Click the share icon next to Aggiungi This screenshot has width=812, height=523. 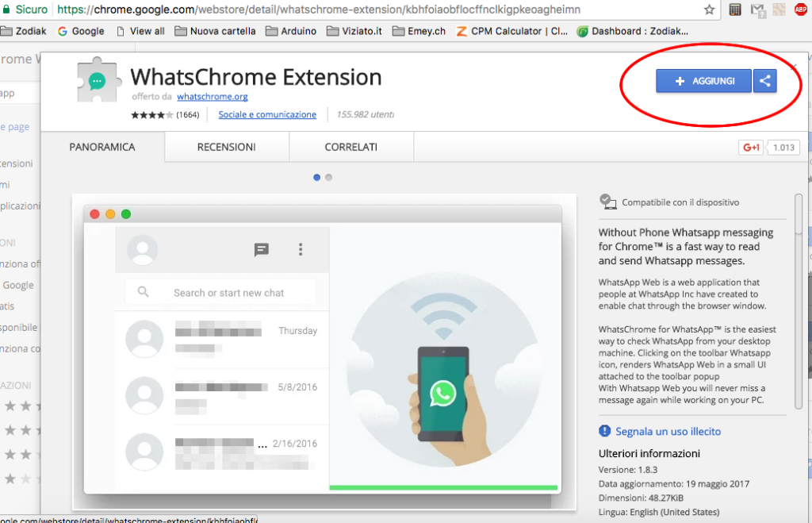[x=765, y=81]
